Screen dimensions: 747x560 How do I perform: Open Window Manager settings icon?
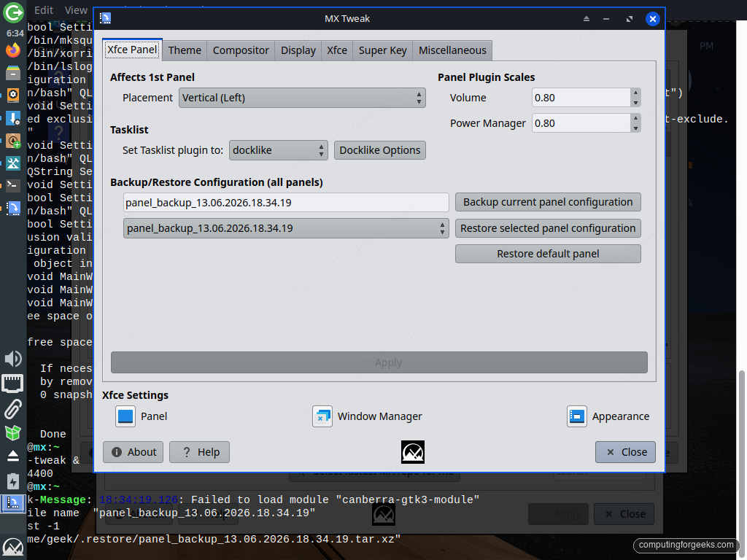pyautogui.click(x=322, y=416)
